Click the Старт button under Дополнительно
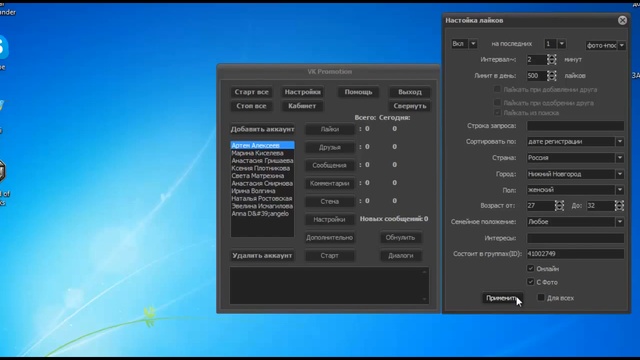This screenshot has height=360, width=640. tap(330, 256)
